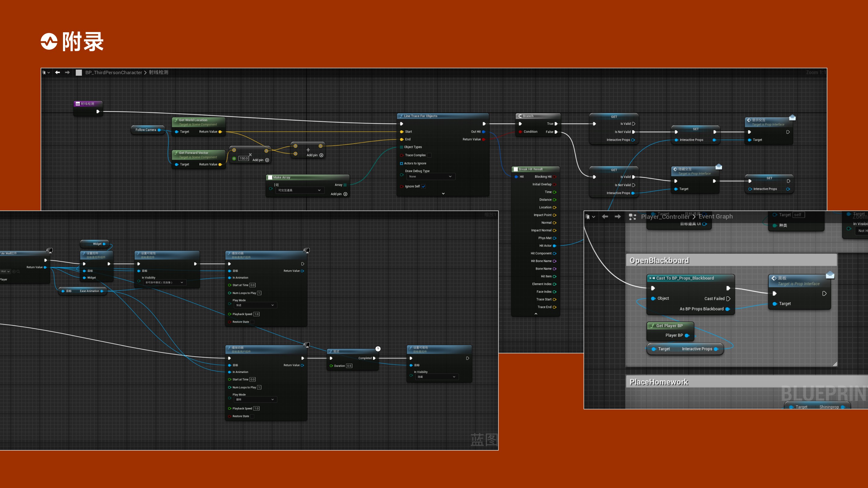
Task: Click the Hit Actor pin on Break Hit Result
Action: coord(555,246)
